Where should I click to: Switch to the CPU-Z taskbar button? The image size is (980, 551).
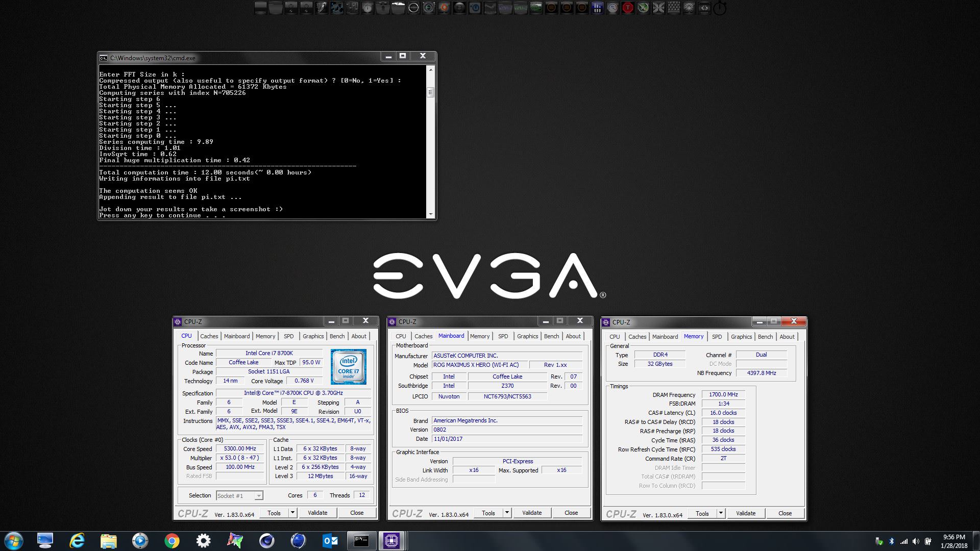[392, 541]
